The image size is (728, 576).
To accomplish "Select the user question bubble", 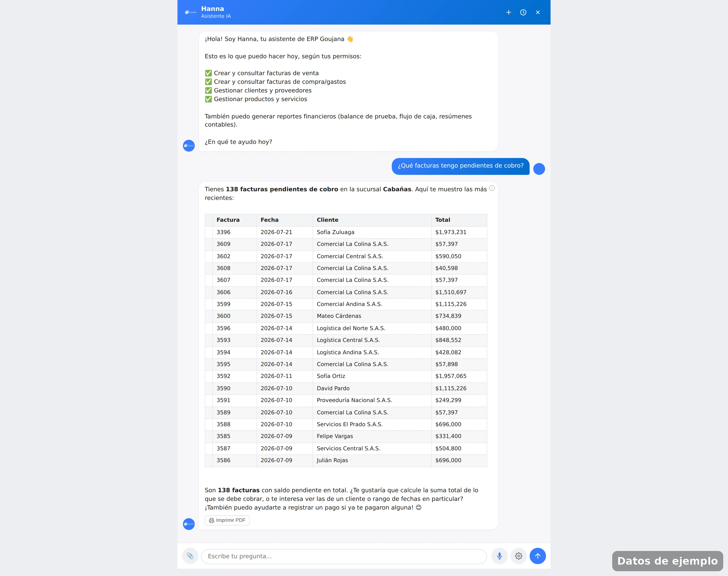I will [460, 166].
